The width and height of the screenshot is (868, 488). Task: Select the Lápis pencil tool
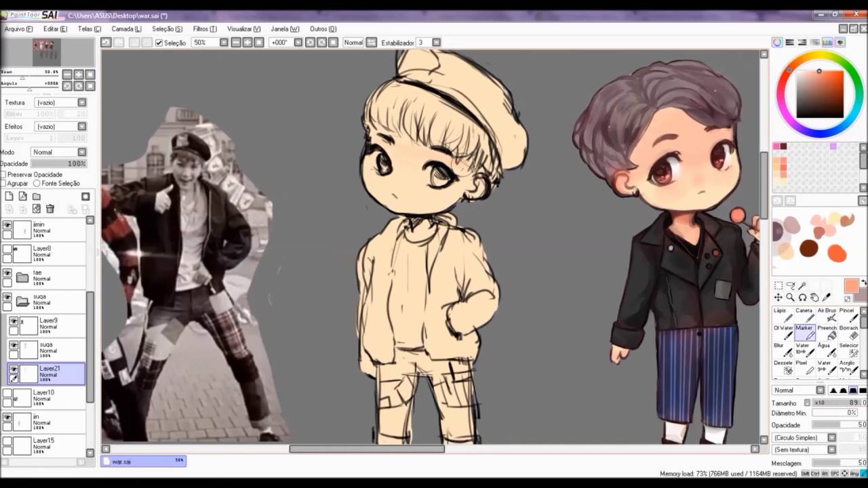coord(783,314)
